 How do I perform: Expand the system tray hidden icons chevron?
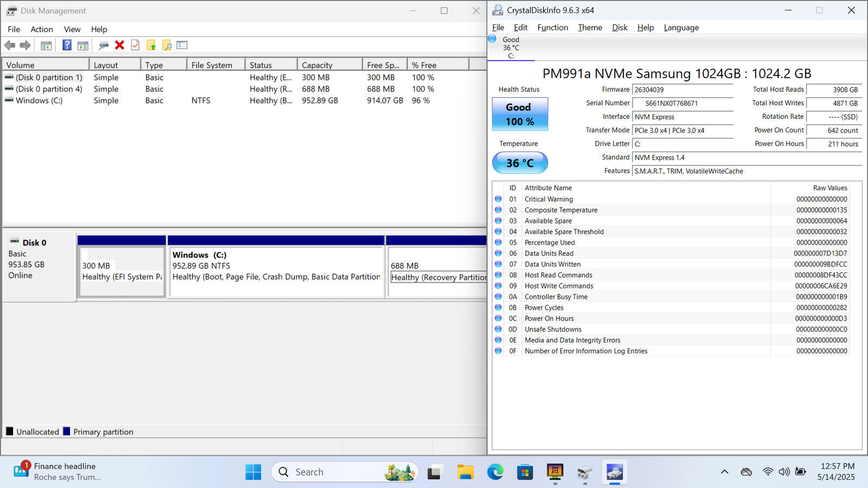(x=724, y=472)
